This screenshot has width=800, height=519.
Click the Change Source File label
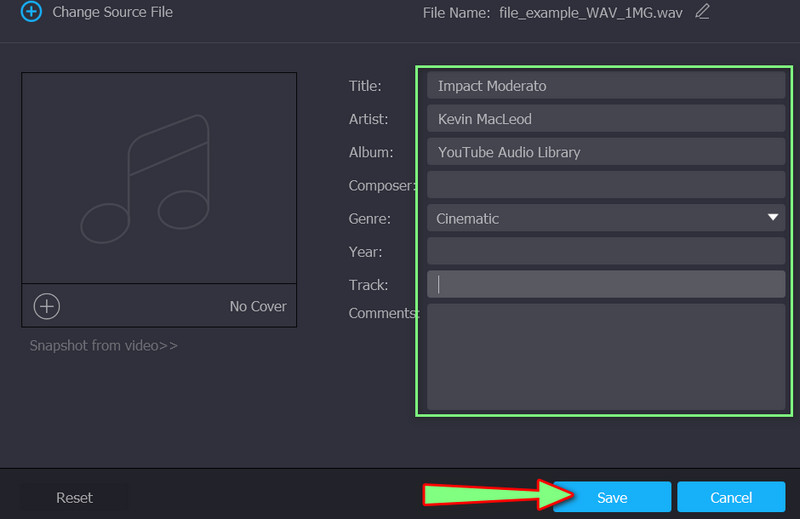(x=112, y=12)
